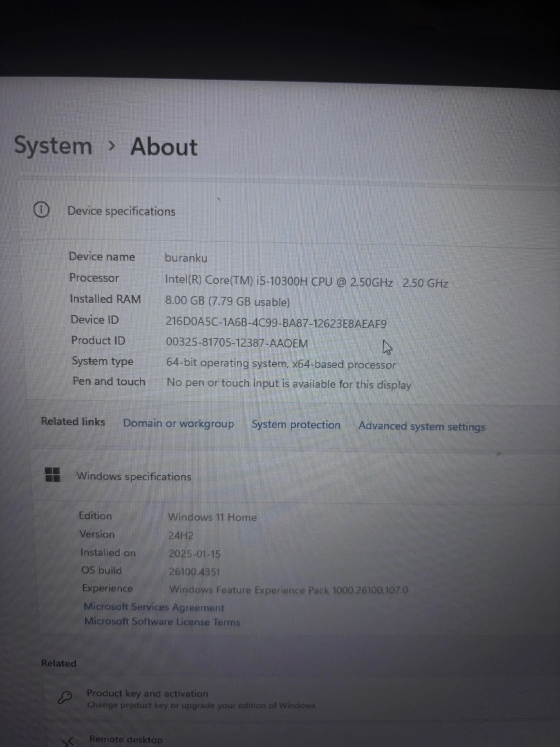Click the Installed on date 2025-01-15
The width and height of the screenshot is (560, 747).
tap(194, 554)
